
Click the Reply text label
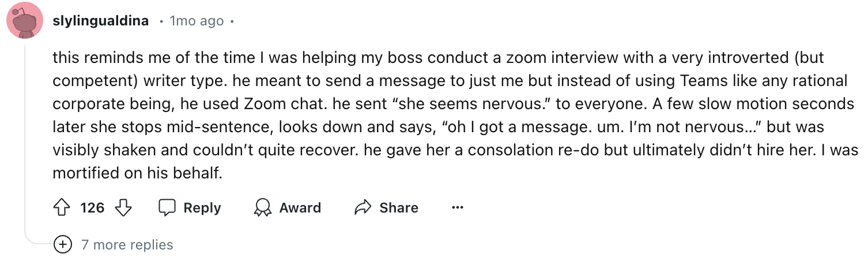point(202,208)
